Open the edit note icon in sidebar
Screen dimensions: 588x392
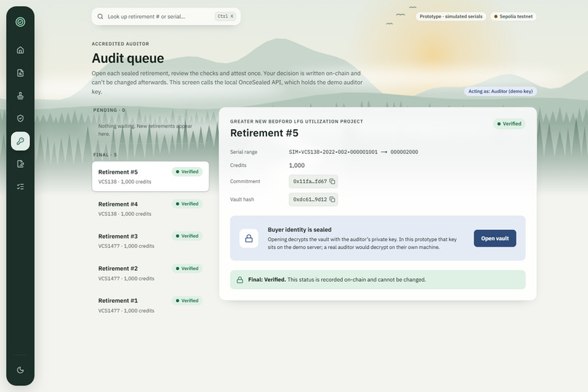pos(20,164)
